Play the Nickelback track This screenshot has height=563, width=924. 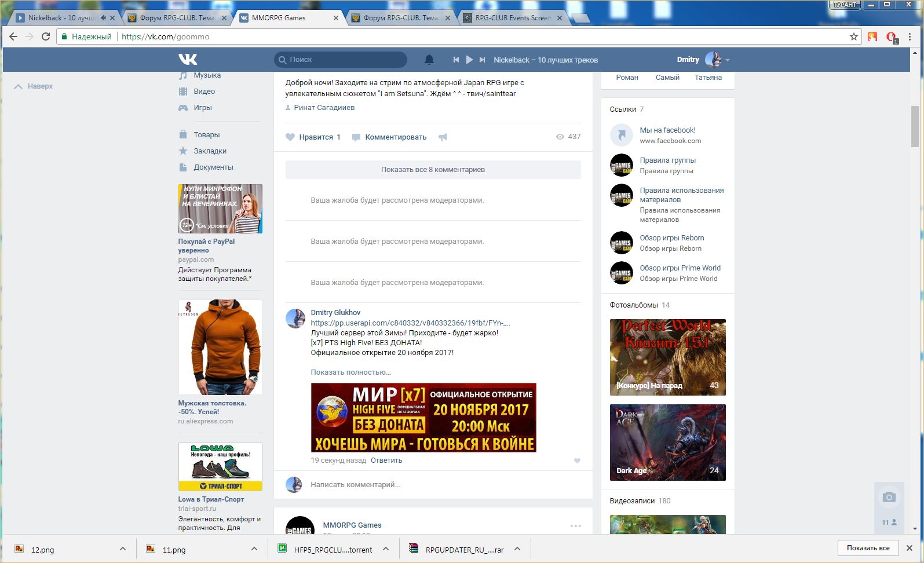[469, 60]
